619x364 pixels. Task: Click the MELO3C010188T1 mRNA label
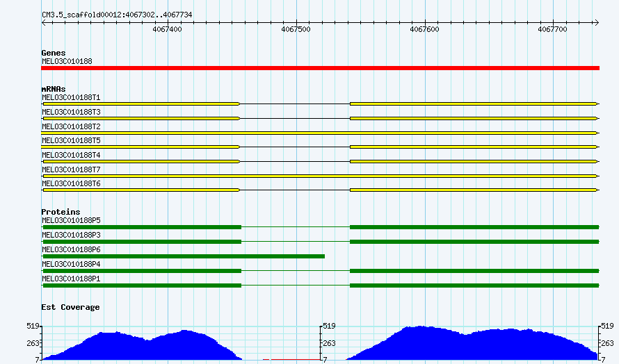71,97
